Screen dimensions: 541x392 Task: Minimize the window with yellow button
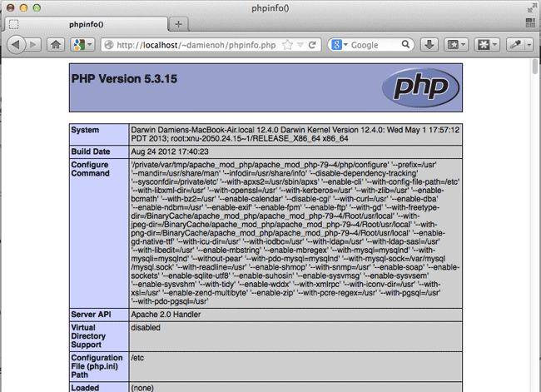click(x=24, y=7)
